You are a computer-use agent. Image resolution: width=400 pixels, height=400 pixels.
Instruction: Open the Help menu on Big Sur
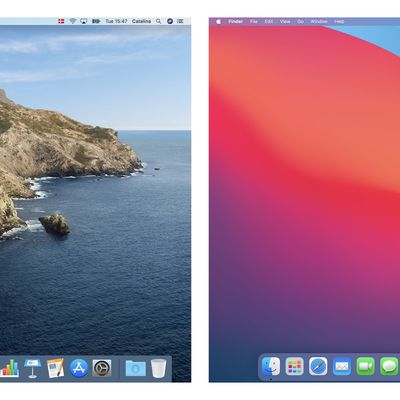339,22
